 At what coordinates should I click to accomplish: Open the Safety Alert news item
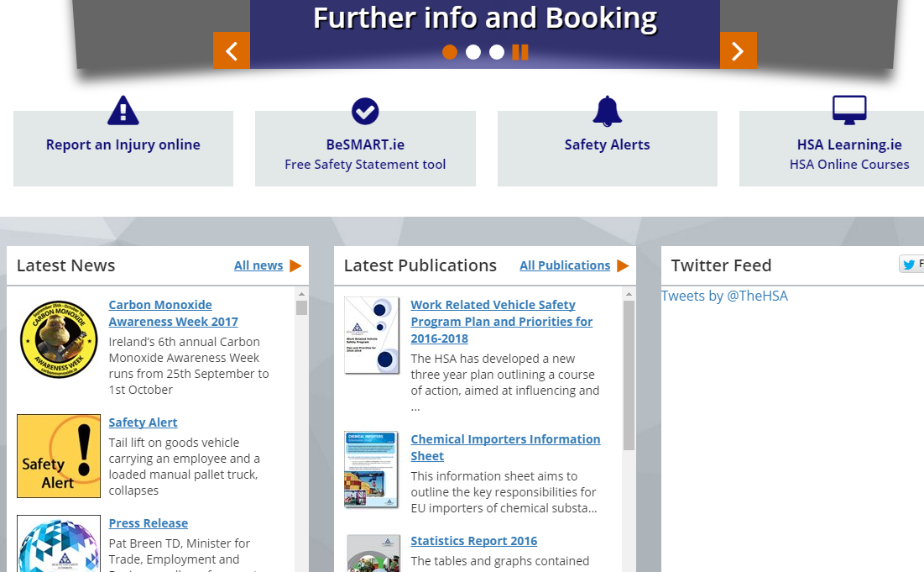pos(144,422)
